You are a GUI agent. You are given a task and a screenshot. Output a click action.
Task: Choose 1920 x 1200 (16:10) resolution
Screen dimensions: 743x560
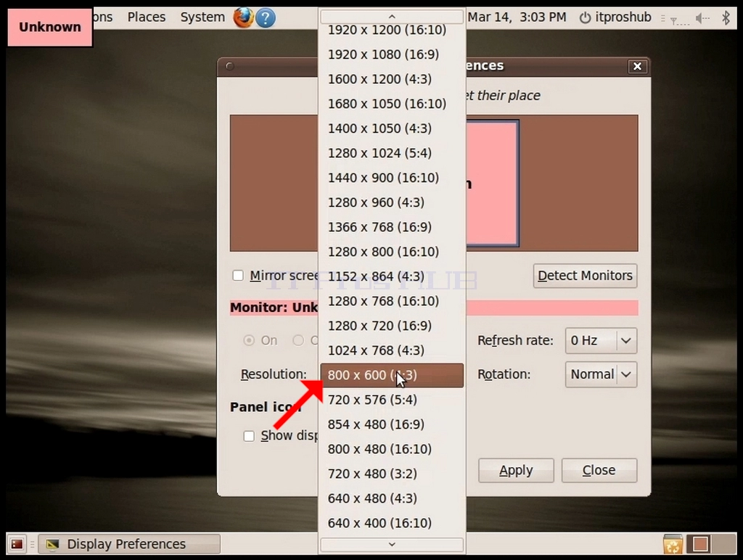(x=392, y=30)
